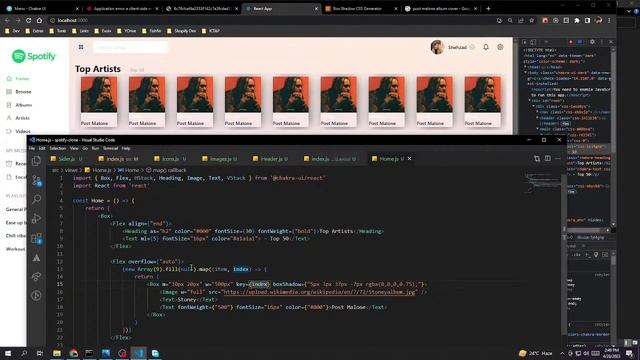640x360 pixels.
Task: Open Links bookmarks folder
Action: tap(80, 31)
